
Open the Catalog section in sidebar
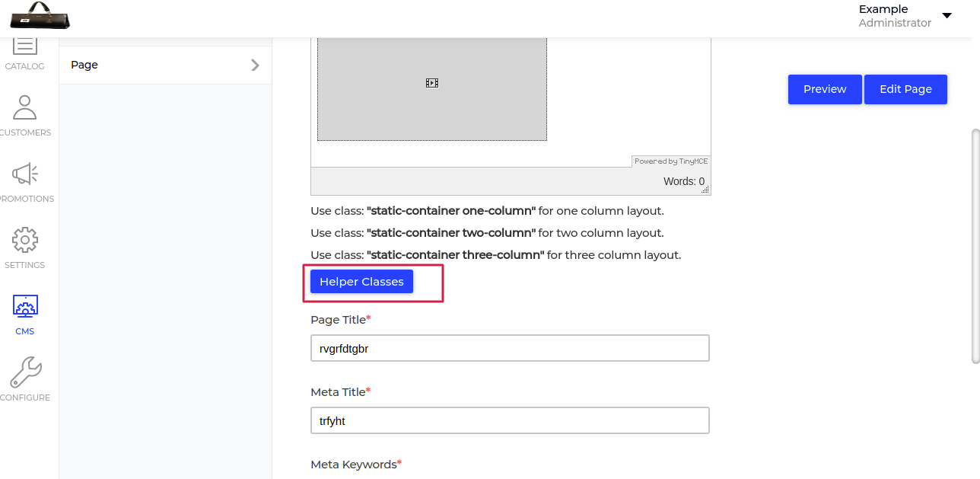[25, 52]
